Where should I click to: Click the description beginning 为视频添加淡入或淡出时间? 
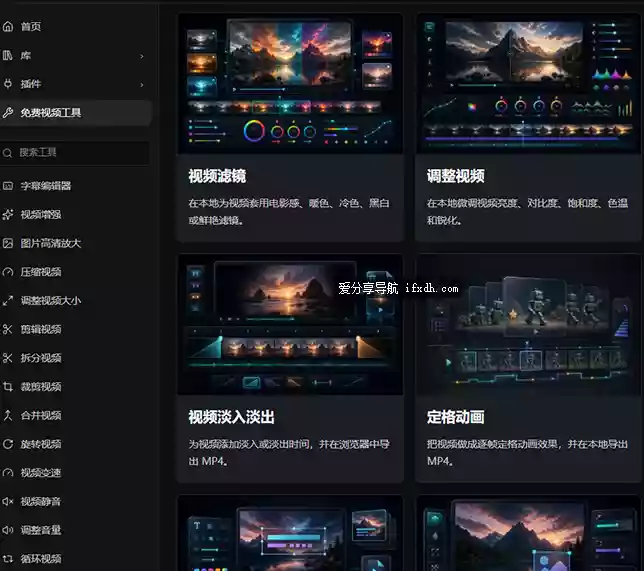pos(289,453)
